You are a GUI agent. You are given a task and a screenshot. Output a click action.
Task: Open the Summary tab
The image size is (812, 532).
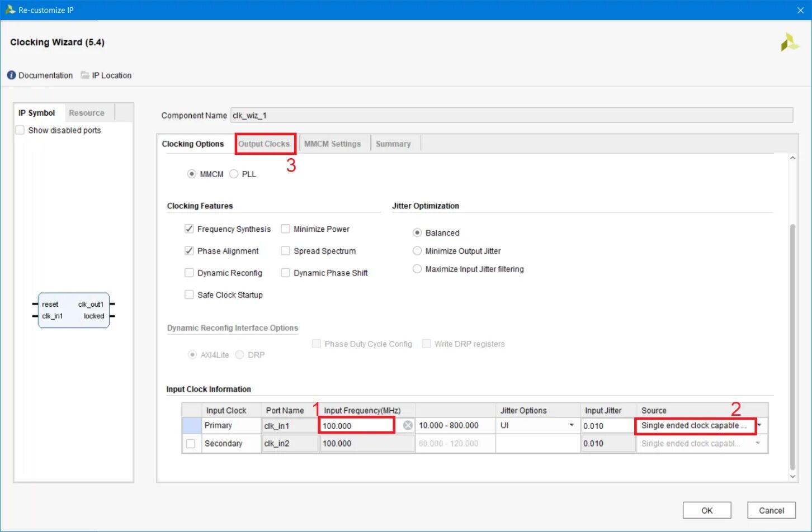pyautogui.click(x=393, y=144)
